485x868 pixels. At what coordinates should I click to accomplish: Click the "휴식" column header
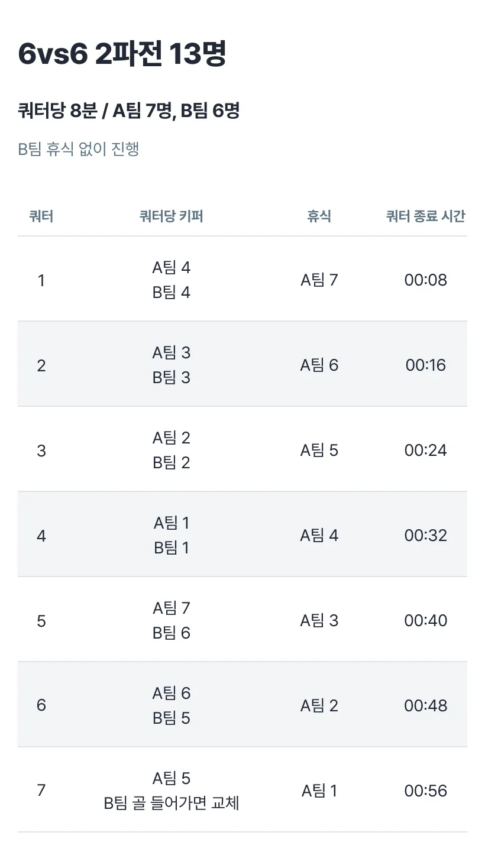pyautogui.click(x=319, y=216)
